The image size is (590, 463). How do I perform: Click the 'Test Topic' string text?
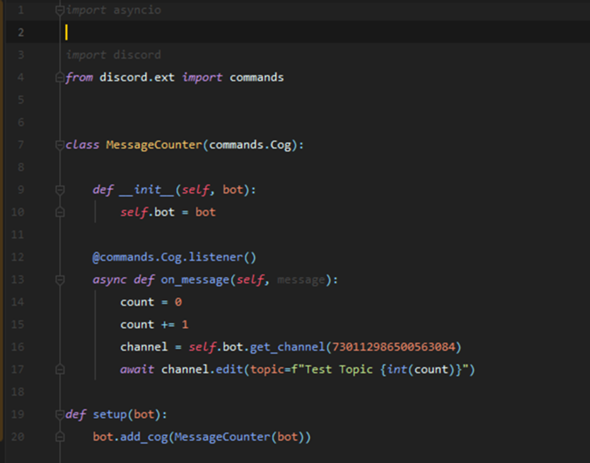(339, 369)
